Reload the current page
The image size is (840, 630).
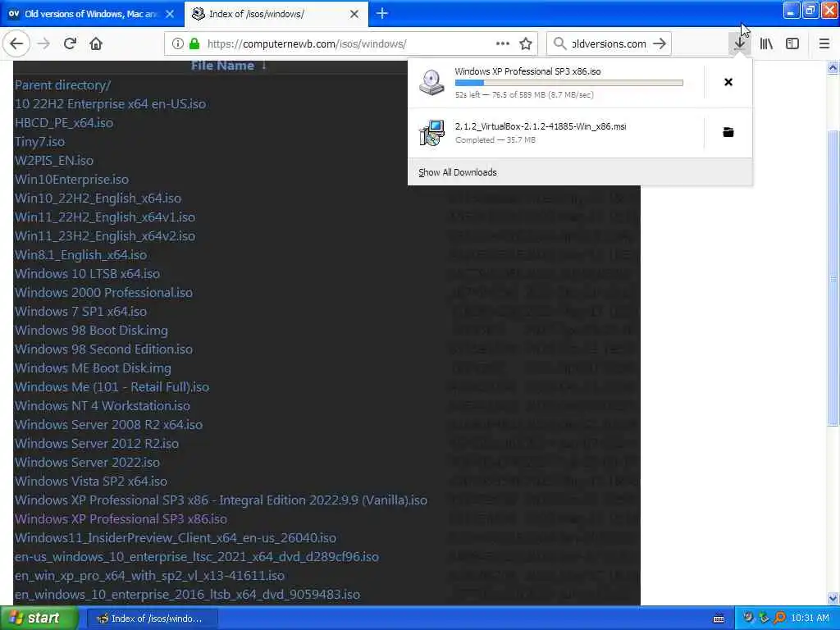70,43
